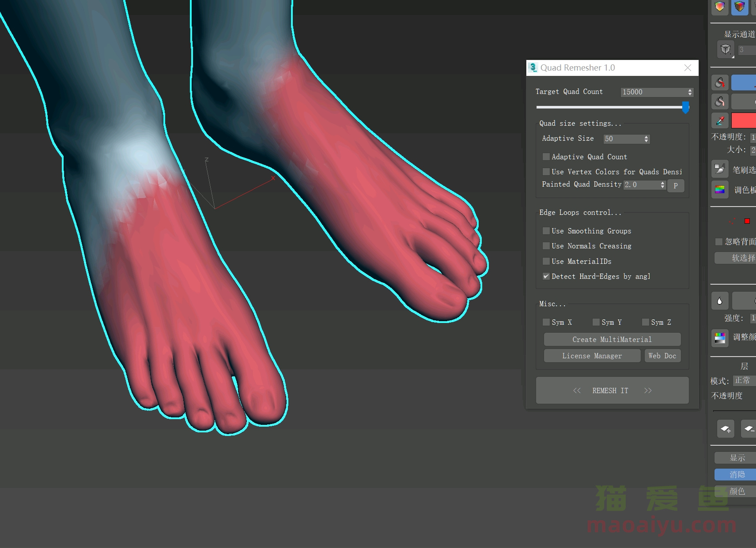Open the color palette (调色板) icon
Image resolution: width=756 pixels, height=548 pixels.
pos(720,190)
